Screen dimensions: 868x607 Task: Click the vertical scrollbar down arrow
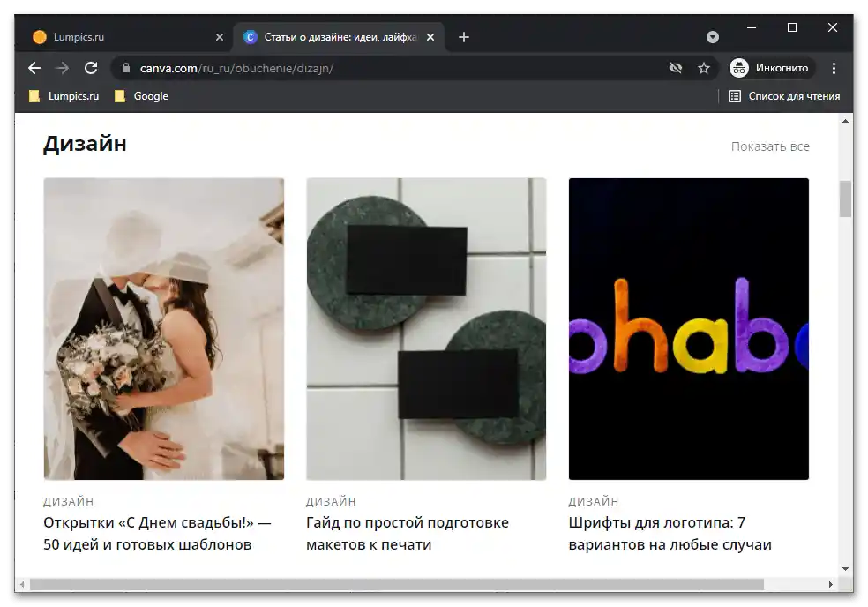pyautogui.click(x=845, y=569)
